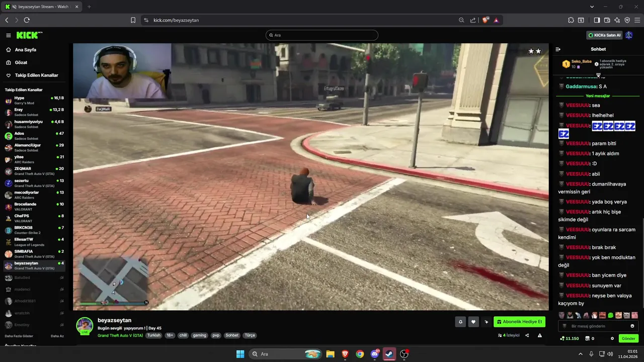Toggle follow heart button
Image resolution: width=644 pixels, height=362 pixels.
473,322
